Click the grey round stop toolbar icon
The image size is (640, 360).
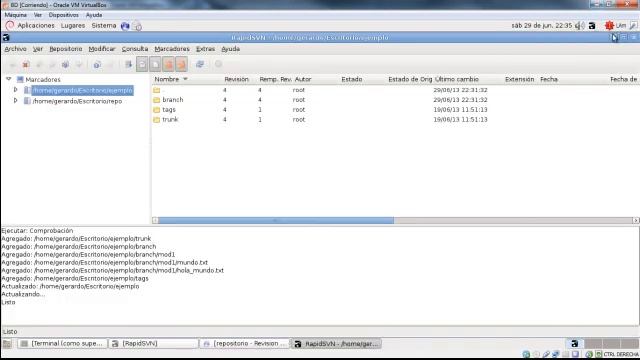(x=218, y=64)
